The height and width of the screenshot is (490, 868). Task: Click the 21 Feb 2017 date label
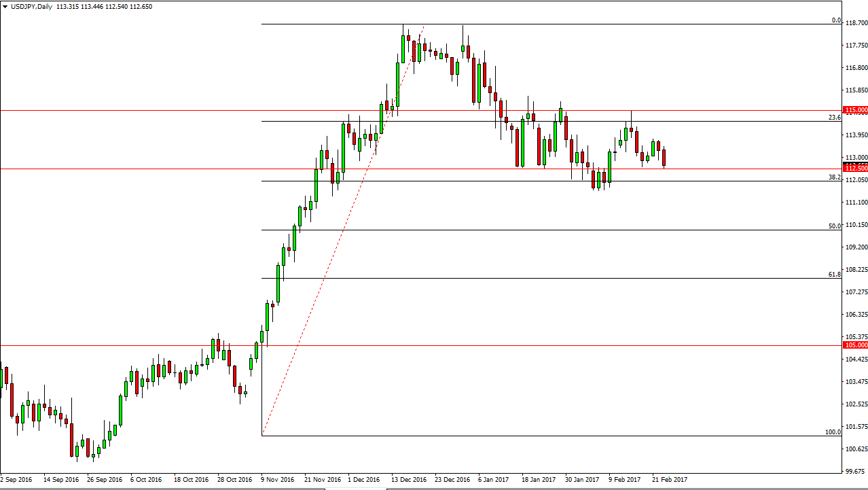click(669, 480)
